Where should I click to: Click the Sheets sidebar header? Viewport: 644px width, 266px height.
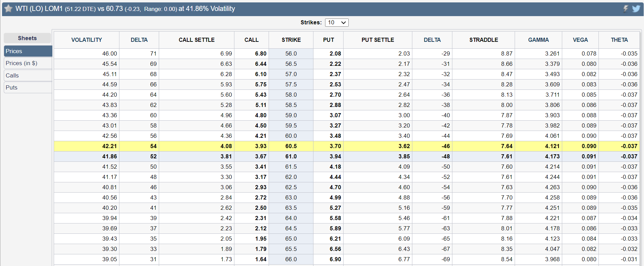pos(27,38)
